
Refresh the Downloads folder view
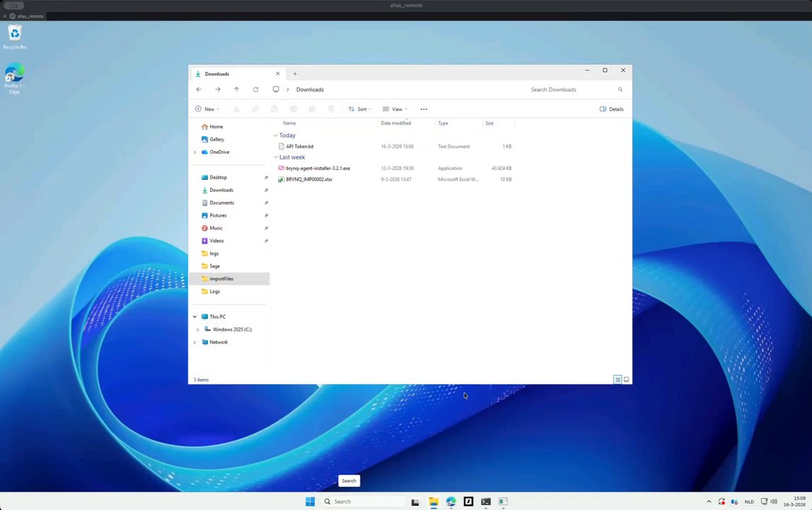click(256, 90)
